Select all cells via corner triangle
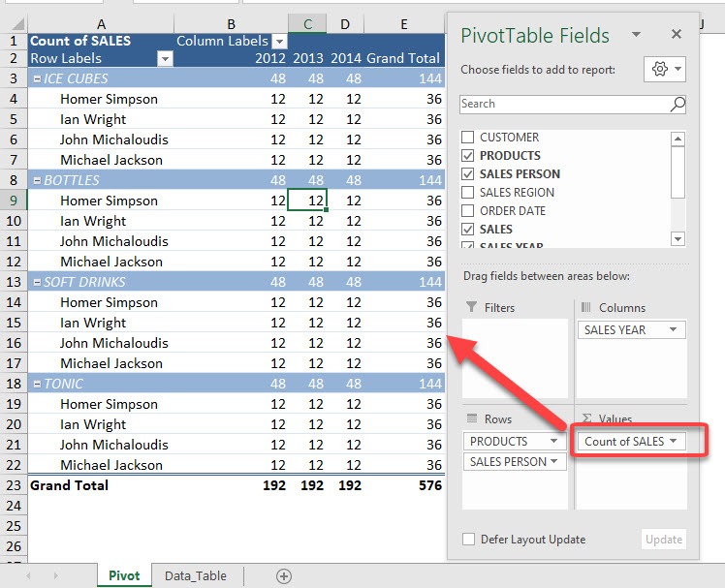Viewport: 725px width, 588px height. tap(16, 24)
